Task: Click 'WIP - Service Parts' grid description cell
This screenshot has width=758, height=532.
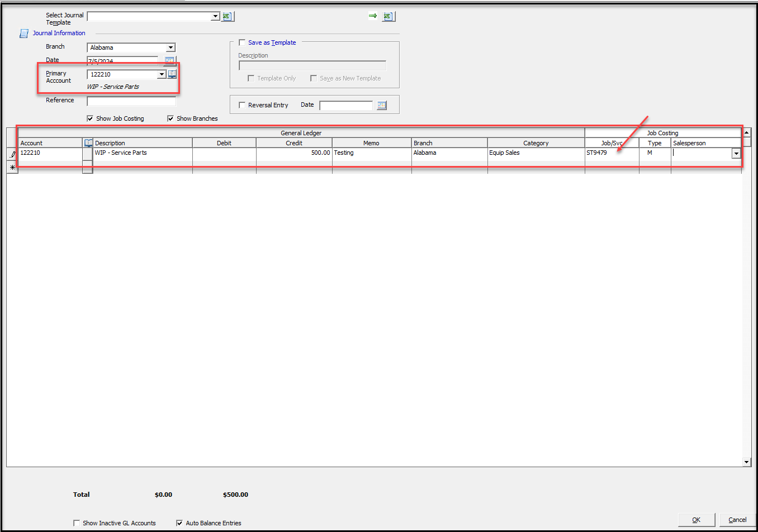Action: pyautogui.click(x=143, y=153)
